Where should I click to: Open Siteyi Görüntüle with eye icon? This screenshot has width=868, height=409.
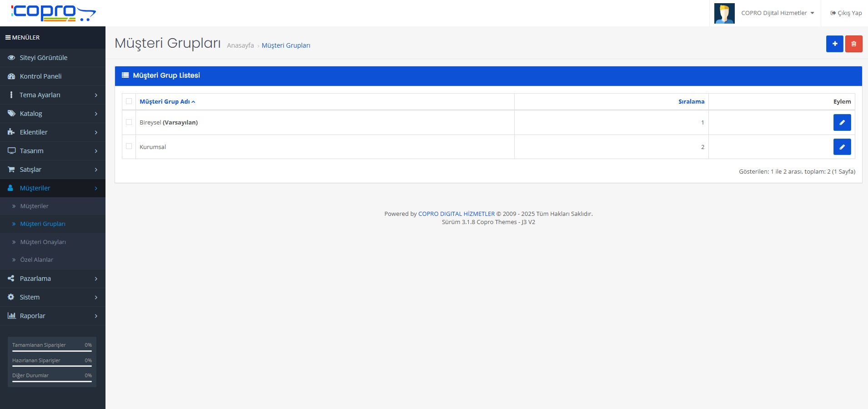pyautogui.click(x=43, y=58)
